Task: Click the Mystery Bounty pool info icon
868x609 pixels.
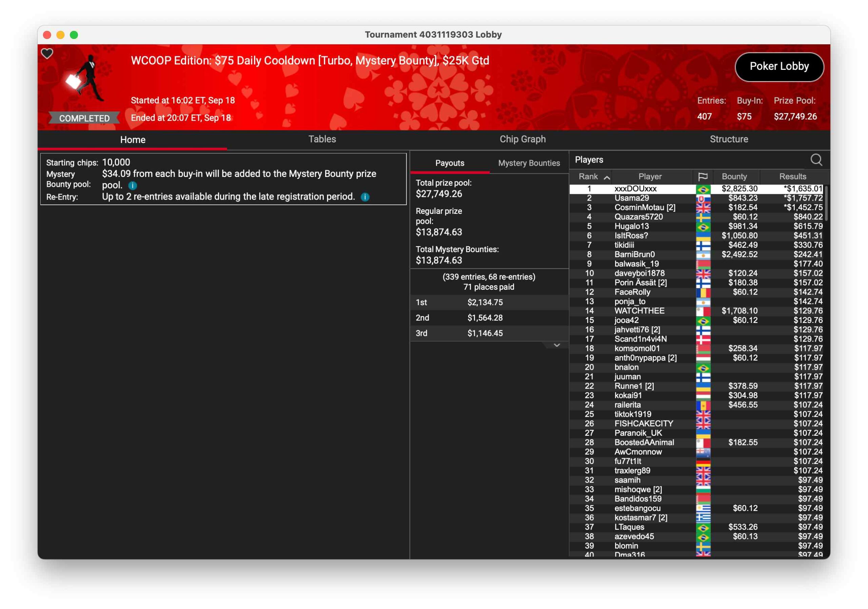Action: coord(132,185)
